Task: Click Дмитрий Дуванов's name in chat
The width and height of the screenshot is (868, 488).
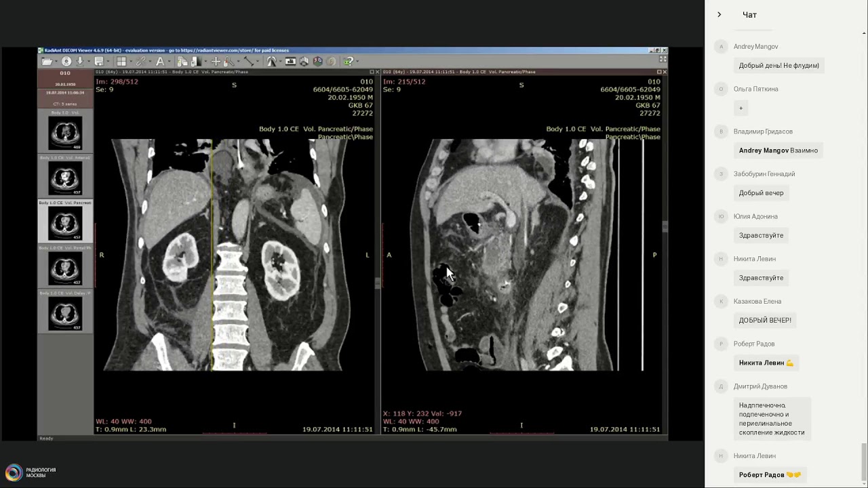Action: [760, 386]
